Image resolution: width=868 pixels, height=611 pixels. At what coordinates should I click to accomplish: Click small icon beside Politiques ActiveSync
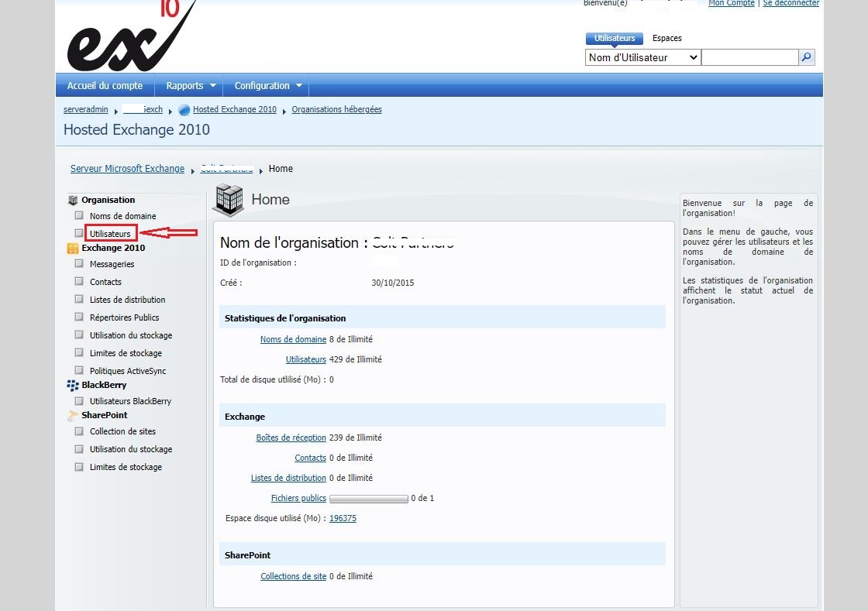(x=79, y=370)
